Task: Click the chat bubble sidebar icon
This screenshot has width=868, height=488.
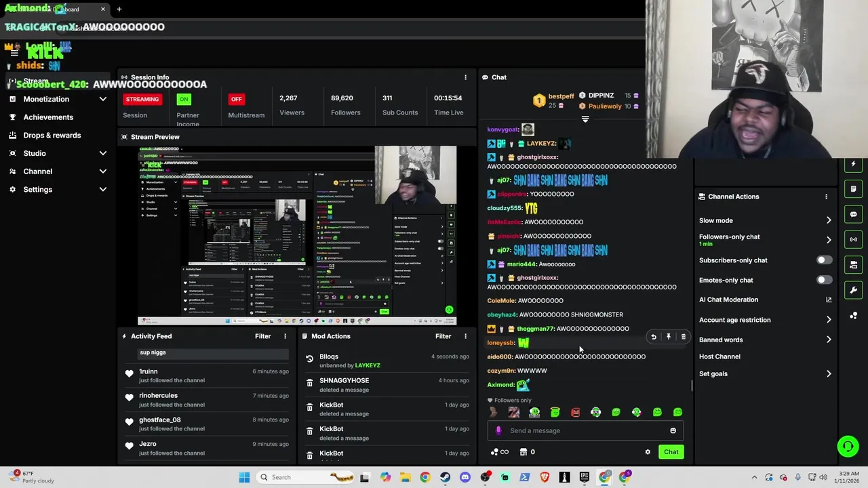Action: coord(853,214)
